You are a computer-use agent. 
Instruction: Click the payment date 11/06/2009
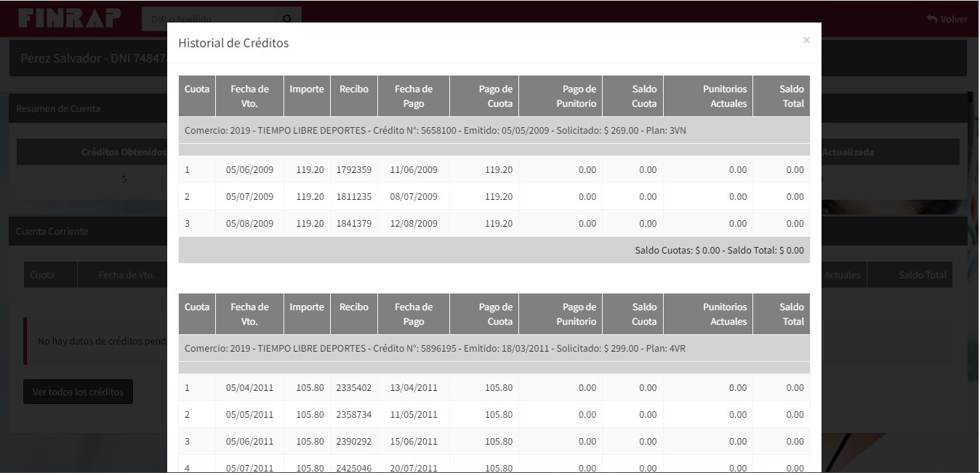414,170
